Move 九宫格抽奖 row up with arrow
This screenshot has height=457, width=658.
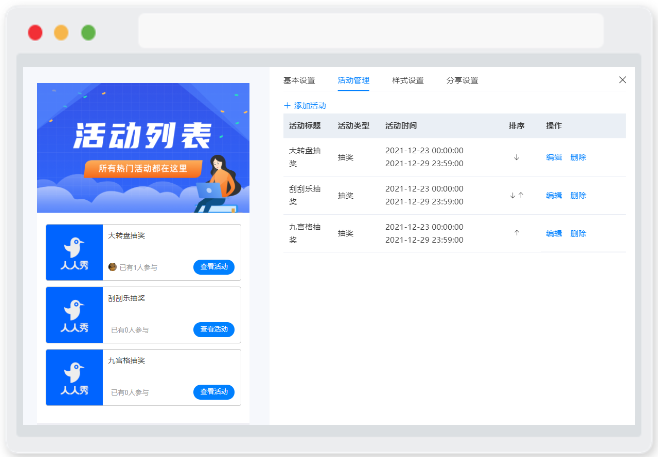(x=517, y=233)
